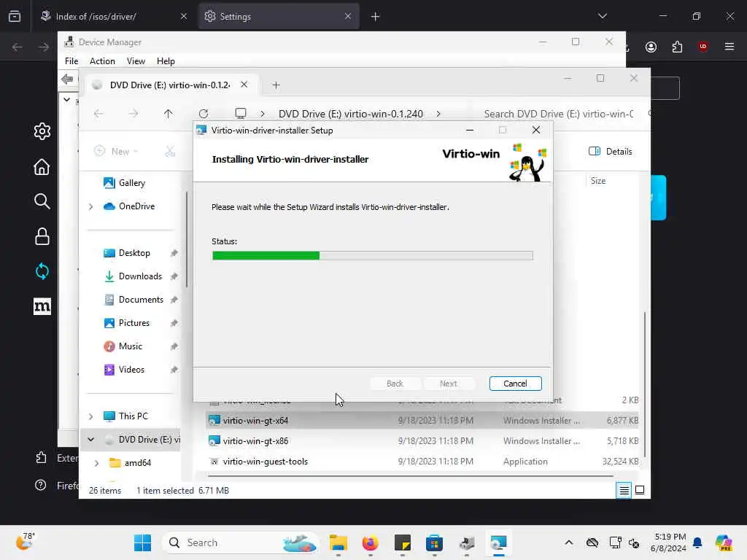
Task: Click Device Manager back arrow toolbar icon
Action: point(68,79)
